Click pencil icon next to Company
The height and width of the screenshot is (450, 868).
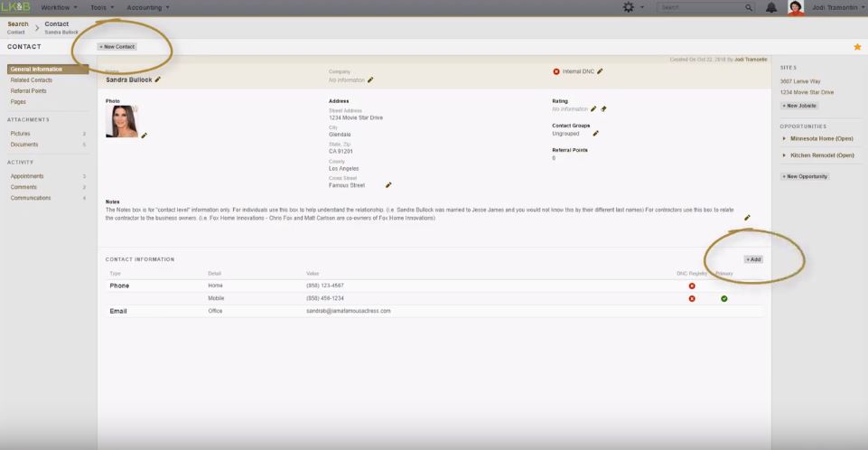370,80
